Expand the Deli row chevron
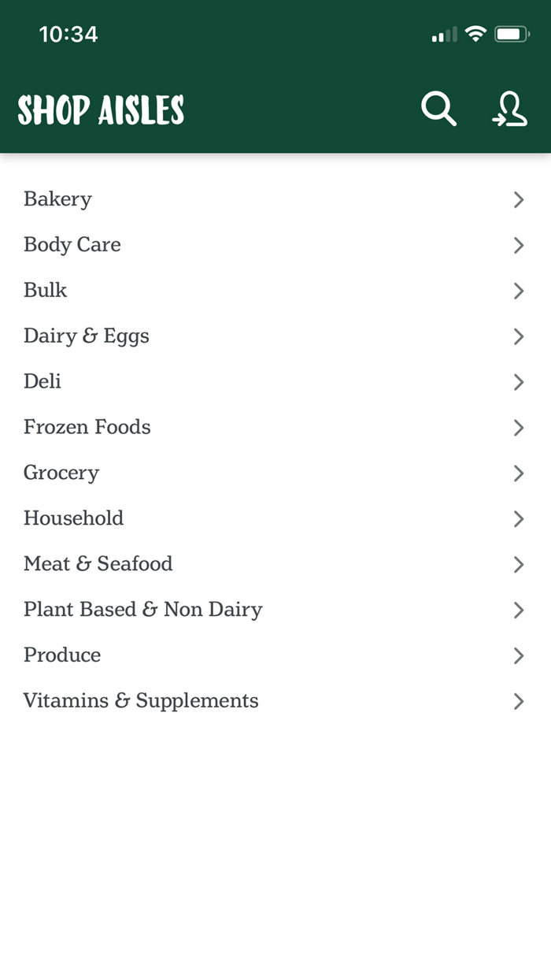The height and width of the screenshot is (980, 551). pos(519,382)
